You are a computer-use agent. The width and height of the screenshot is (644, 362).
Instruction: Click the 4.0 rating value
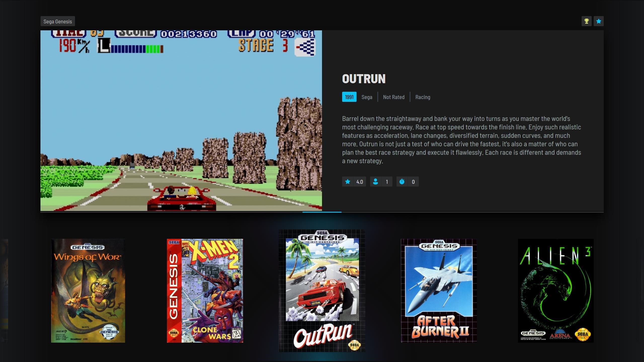click(360, 182)
